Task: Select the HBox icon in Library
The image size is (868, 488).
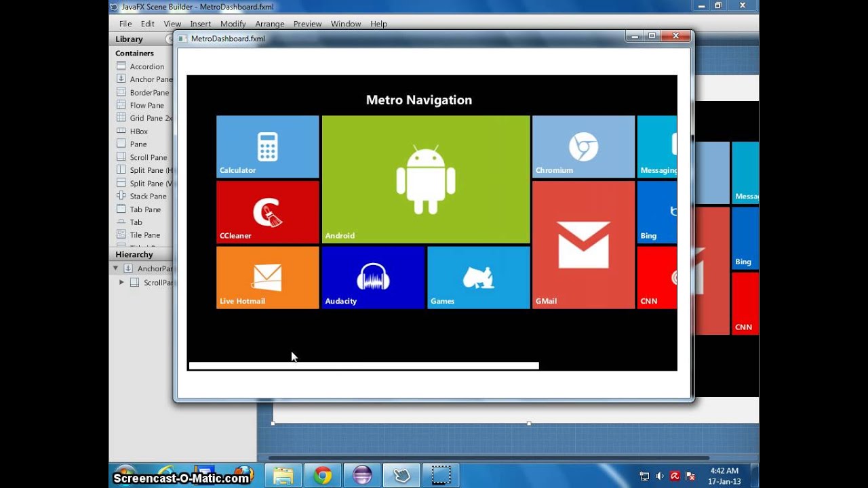Action: click(x=121, y=131)
